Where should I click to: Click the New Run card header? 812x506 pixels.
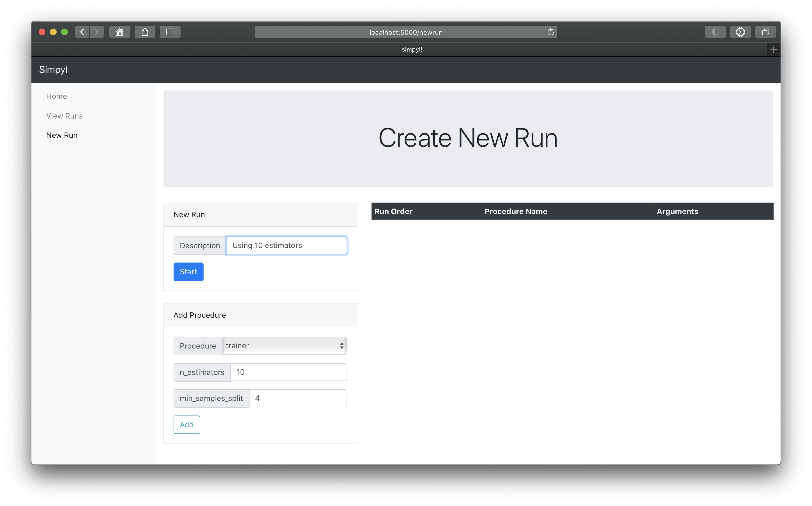[x=260, y=215]
